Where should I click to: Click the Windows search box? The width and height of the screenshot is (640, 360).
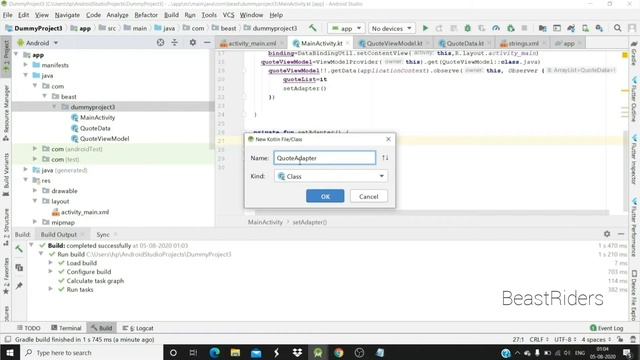(91, 353)
